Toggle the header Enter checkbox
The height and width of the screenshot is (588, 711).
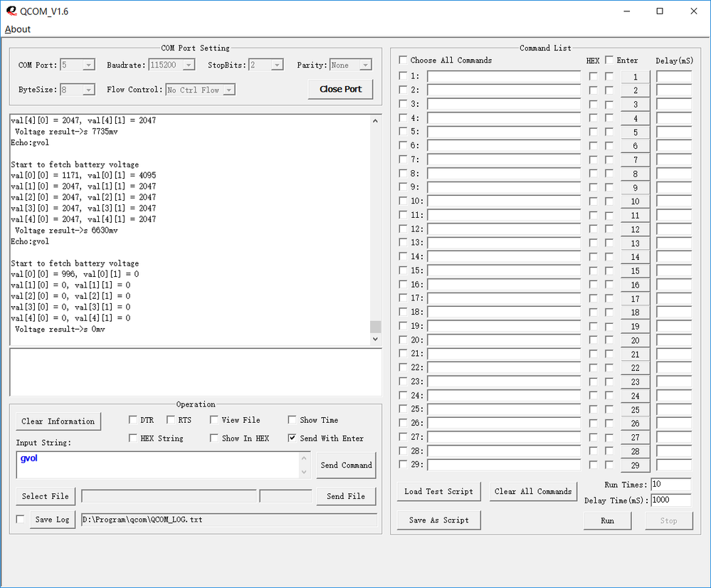609,60
